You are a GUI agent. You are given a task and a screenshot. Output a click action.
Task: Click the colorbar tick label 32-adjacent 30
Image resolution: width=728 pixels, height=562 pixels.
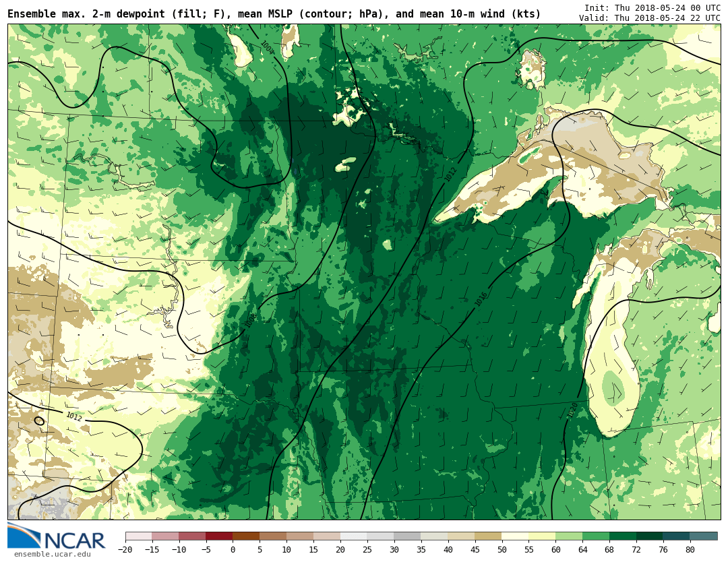(394, 549)
